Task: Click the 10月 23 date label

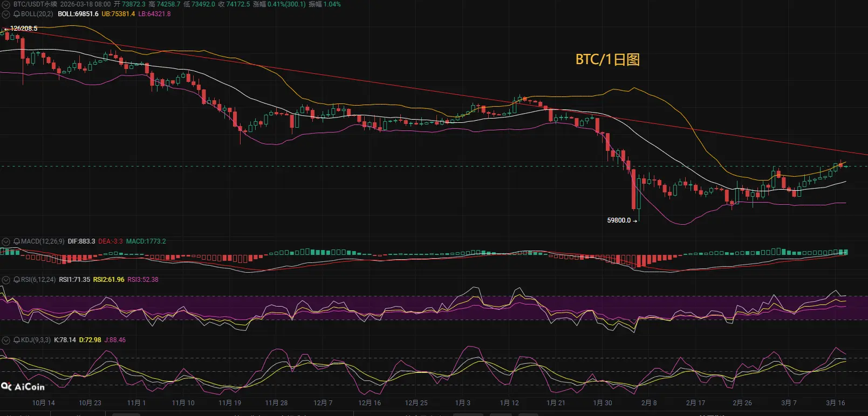Action: point(90,403)
